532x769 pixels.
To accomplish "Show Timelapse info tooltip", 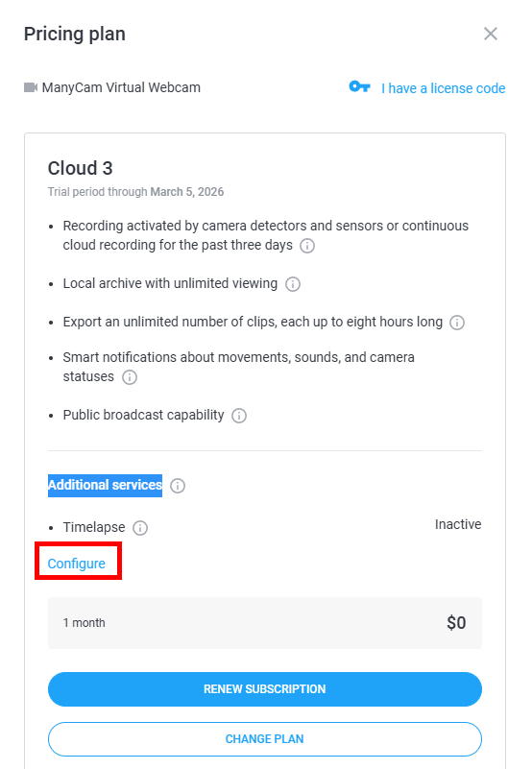I will (140, 528).
